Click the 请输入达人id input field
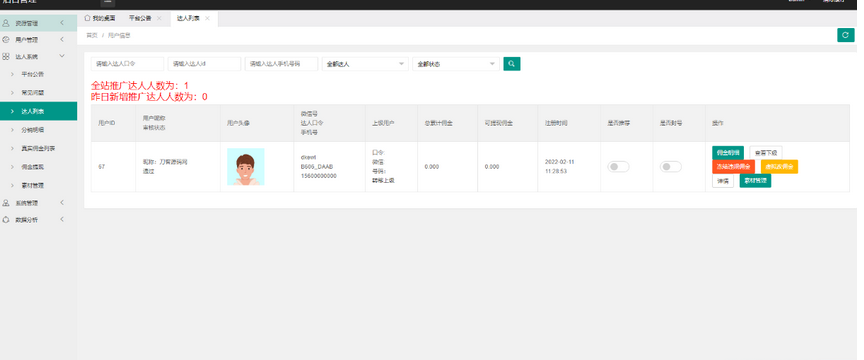Screen dimensions: 864x360 (x=204, y=64)
